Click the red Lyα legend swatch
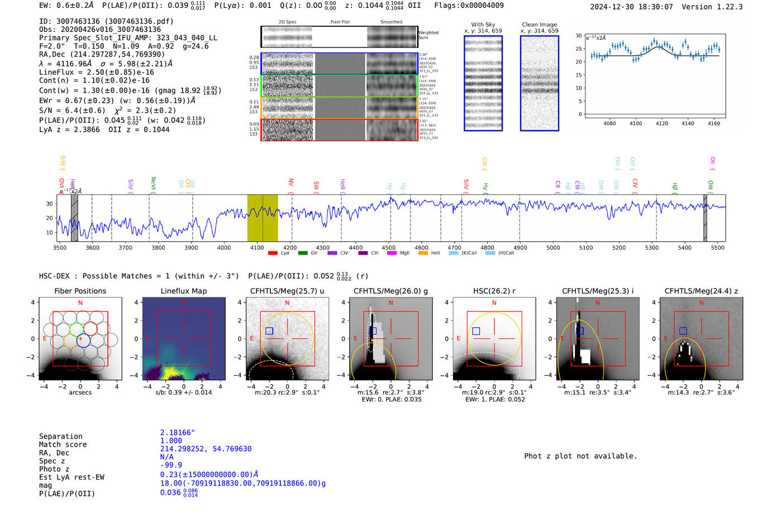 click(273, 253)
